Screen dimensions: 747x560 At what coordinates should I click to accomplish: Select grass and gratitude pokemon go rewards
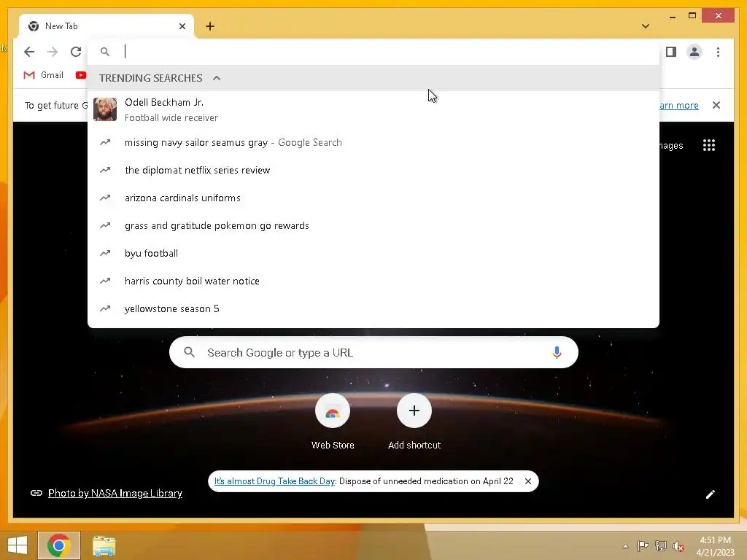[x=373, y=225]
